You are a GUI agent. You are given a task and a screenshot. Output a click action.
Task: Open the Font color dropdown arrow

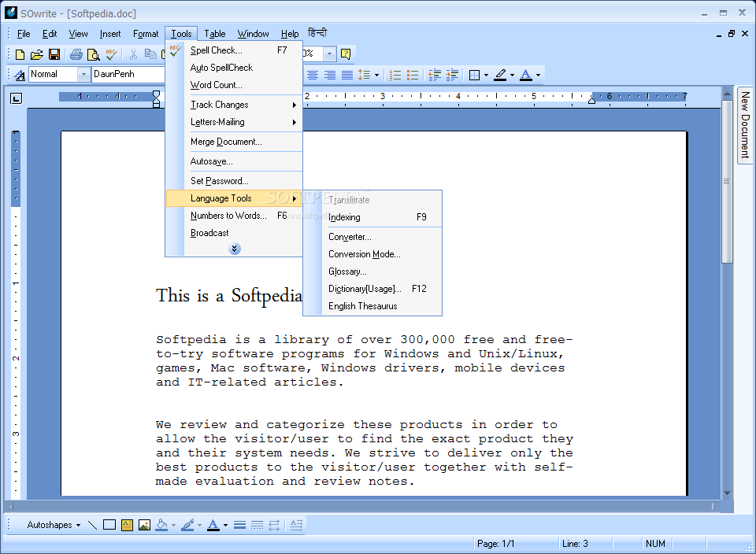pyautogui.click(x=538, y=75)
